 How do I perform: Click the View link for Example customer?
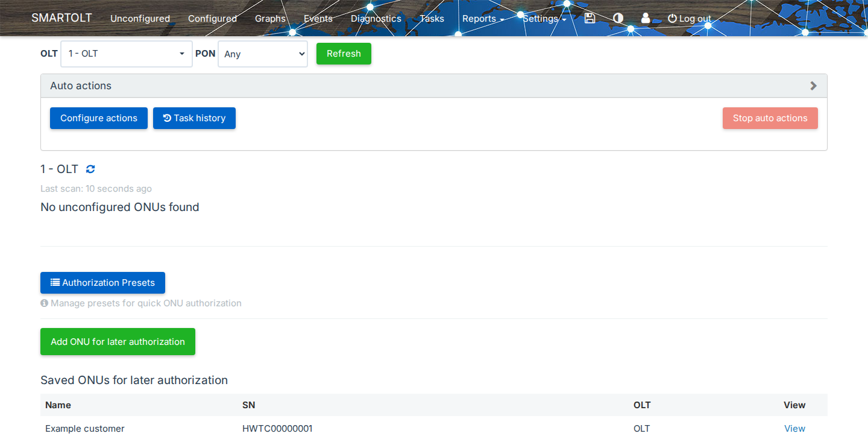[794, 429]
